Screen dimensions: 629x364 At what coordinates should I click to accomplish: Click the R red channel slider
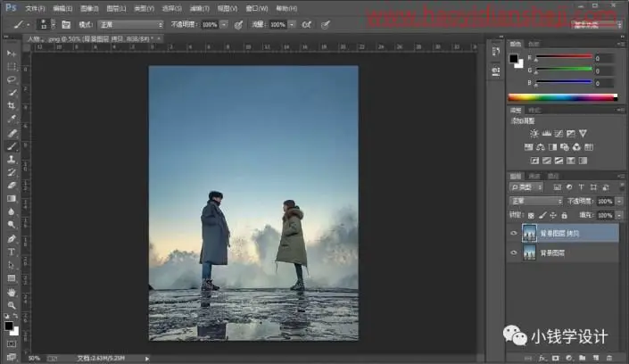pos(564,58)
